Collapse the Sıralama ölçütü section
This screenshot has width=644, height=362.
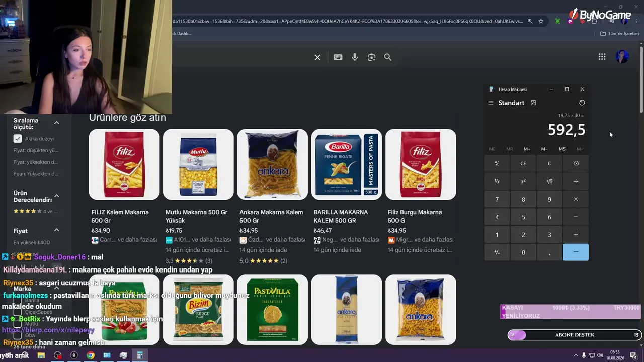56,123
